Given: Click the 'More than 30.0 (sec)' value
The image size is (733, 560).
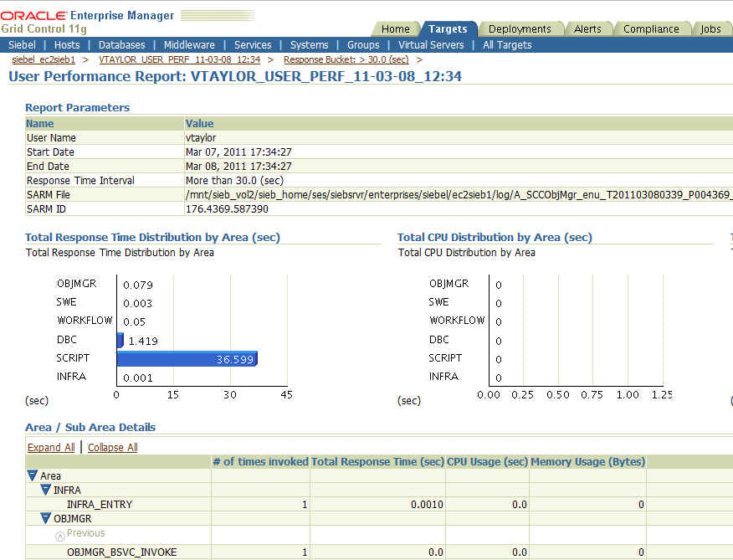Looking at the screenshot, I should click(x=234, y=181).
